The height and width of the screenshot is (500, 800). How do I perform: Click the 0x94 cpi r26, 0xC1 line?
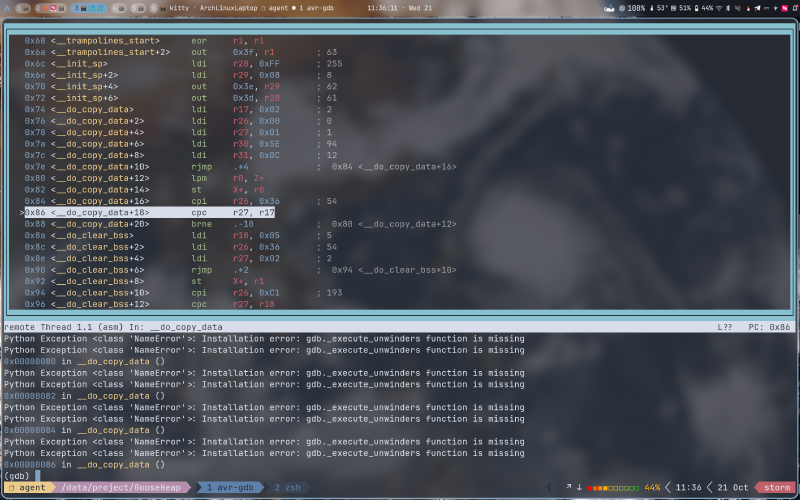(x=183, y=293)
